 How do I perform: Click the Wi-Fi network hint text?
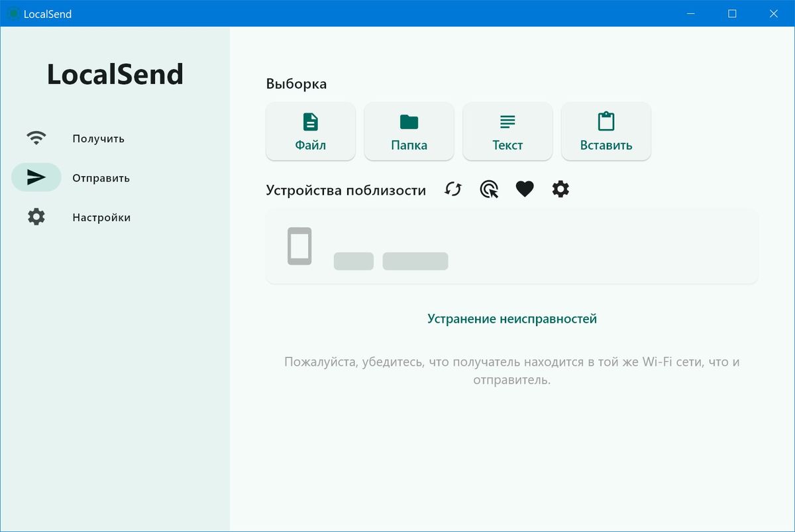coord(512,371)
